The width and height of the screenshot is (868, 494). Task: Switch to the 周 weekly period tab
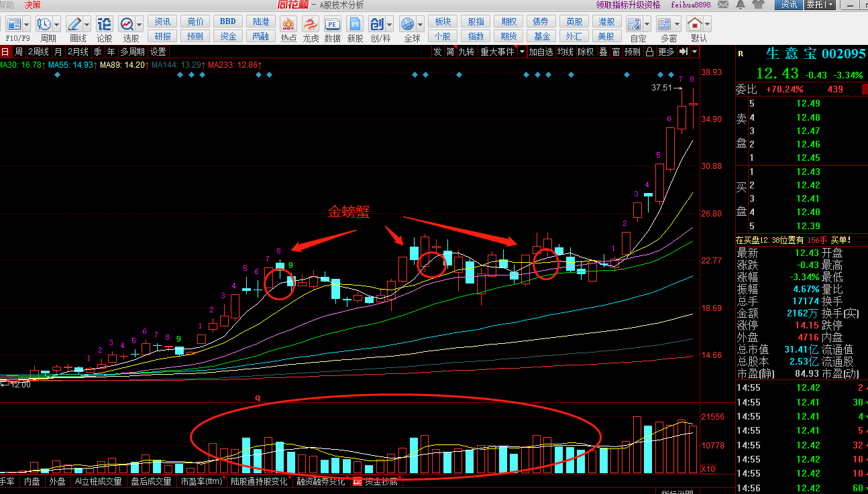click(x=19, y=52)
